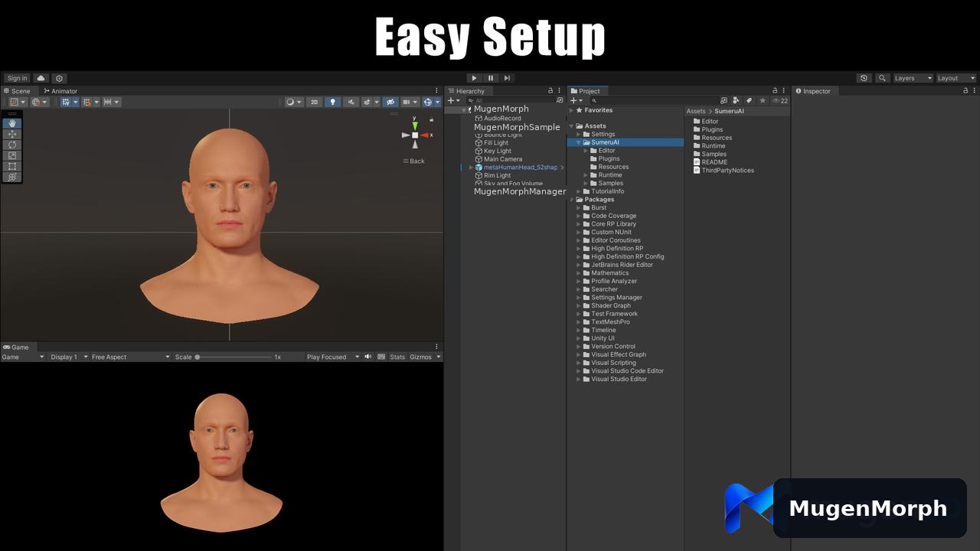980x551 pixels.
Task: Select the metaHumanHead_52shap object
Action: (521, 168)
